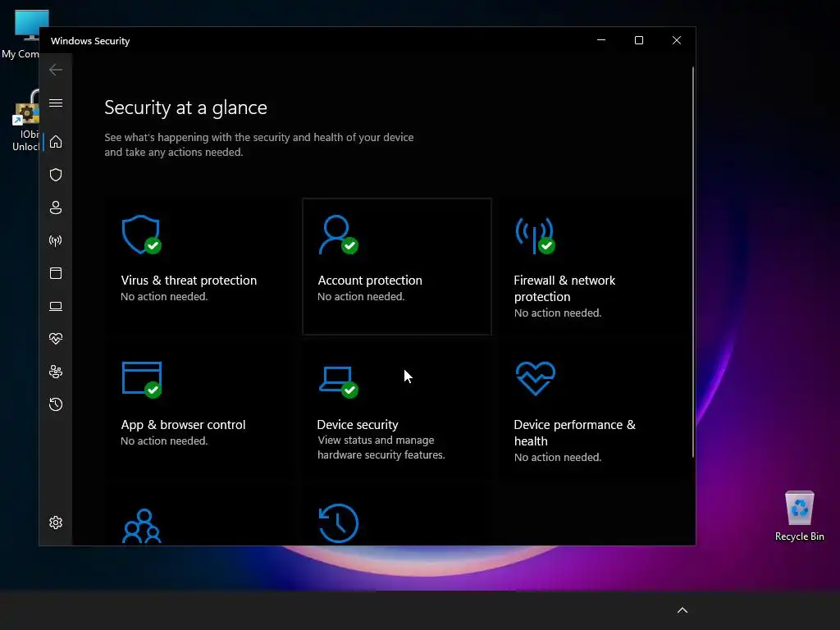This screenshot has height=630, width=840.
Task: Open Device performance heart icon in sidebar
Action: coord(56,339)
